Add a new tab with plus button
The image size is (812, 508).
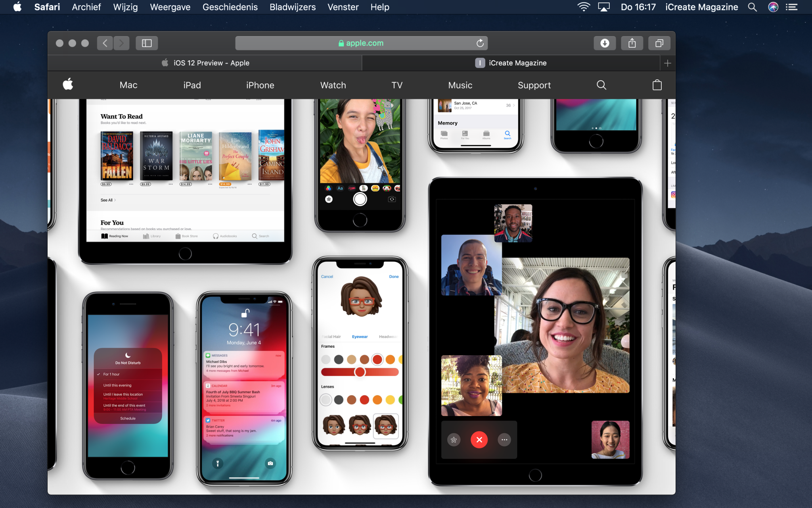pyautogui.click(x=667, y=63)
